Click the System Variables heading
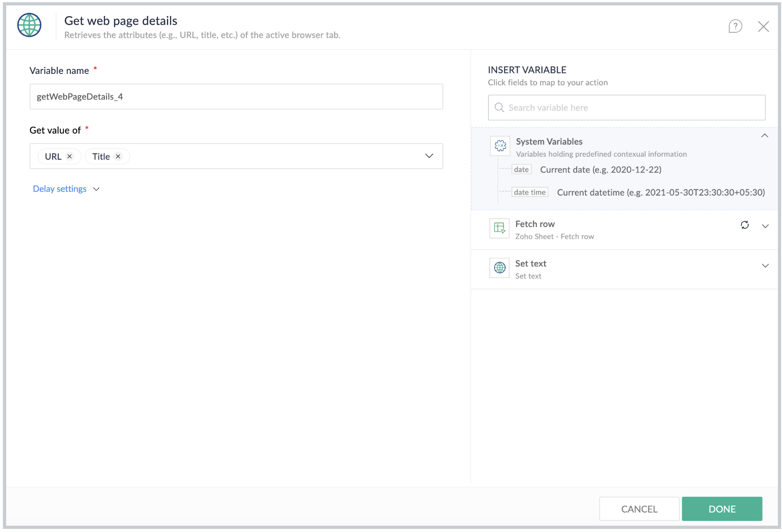The width and height of the screenshot is (782, 532). click(549, 142)
